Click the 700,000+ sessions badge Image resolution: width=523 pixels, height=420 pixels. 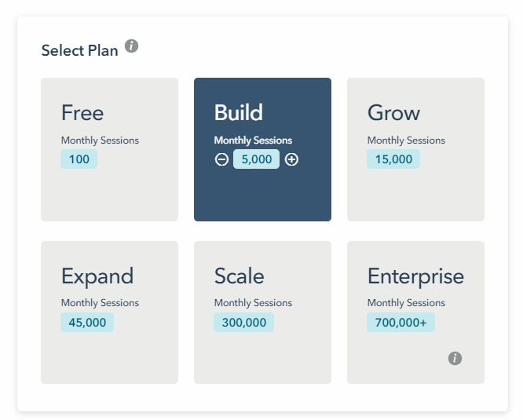400,323
